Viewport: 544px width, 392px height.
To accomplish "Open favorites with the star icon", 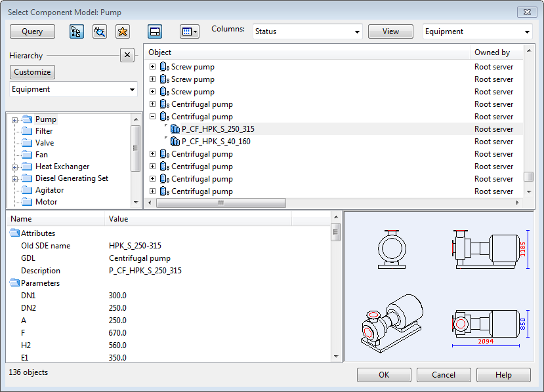I will click(122, 31).
